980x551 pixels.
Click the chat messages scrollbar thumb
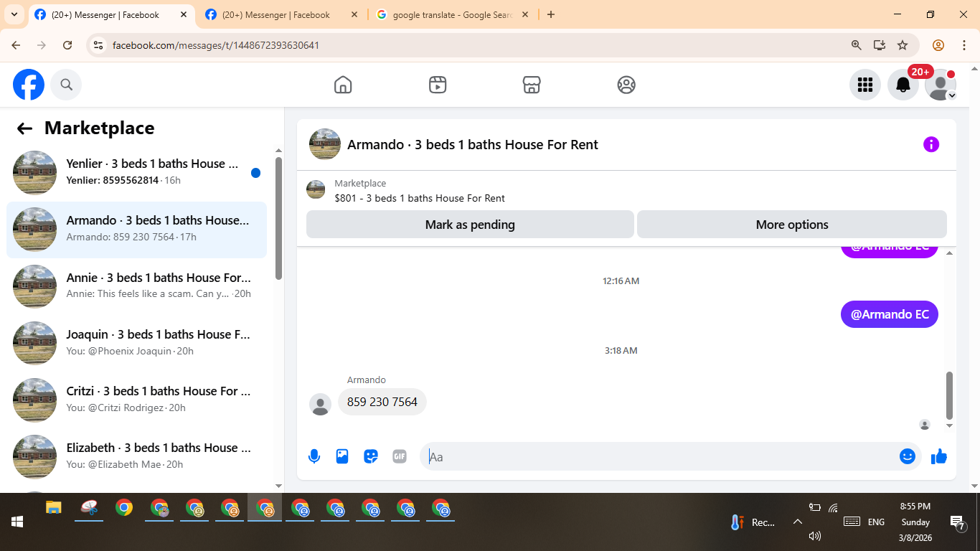click(x=950, y=395)
